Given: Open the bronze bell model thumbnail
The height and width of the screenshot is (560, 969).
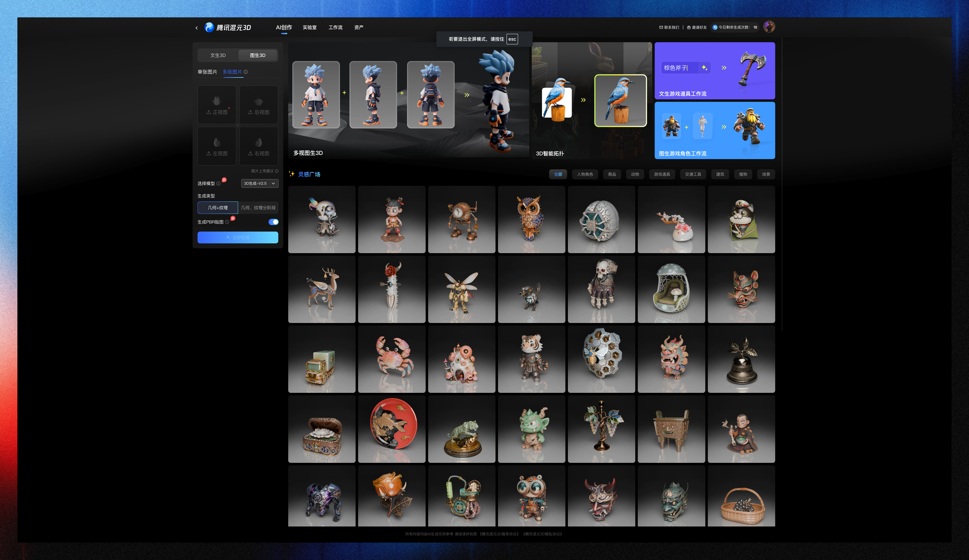Looking at the screenshot, I should pos(741,359).
